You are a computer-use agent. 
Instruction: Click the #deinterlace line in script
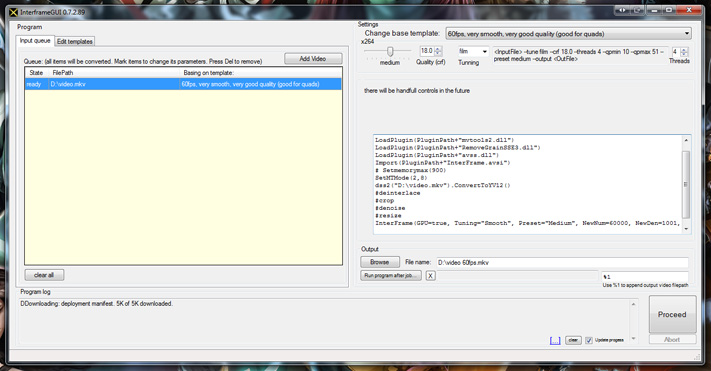pyautogui.click(x=398, y=193)
